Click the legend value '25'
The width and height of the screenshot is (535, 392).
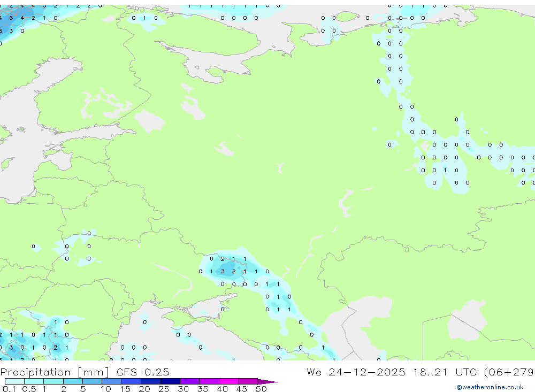pos(164,389)
